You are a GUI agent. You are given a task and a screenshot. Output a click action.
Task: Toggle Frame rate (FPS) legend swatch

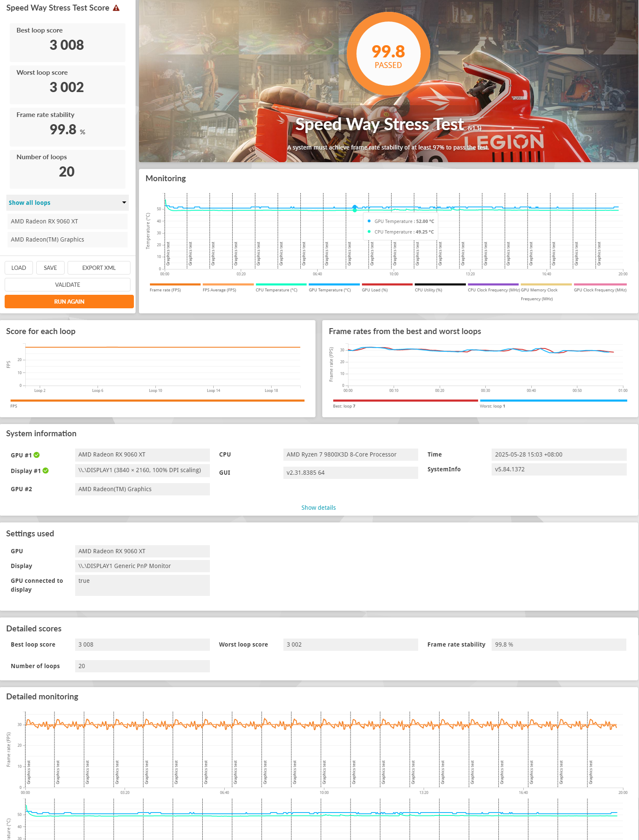coord(175,285)
